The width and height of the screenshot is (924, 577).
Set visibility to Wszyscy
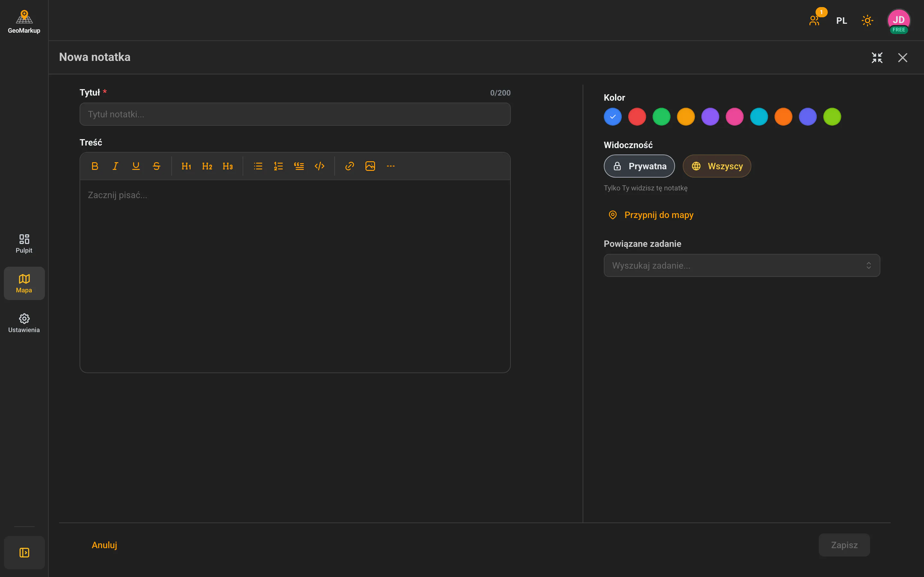717,166
